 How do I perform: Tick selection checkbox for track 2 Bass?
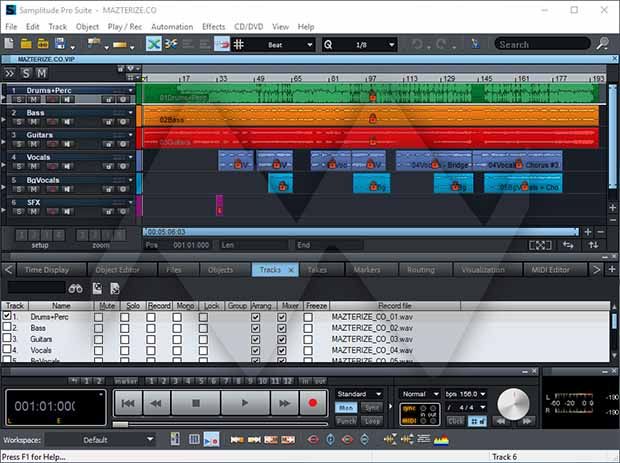coord(7,327)
